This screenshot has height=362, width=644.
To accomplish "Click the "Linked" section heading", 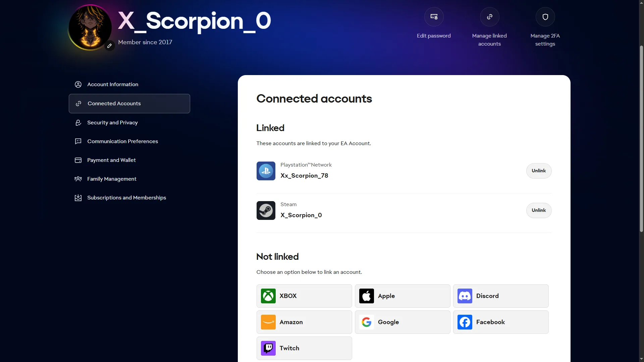I will pos(270,128).
